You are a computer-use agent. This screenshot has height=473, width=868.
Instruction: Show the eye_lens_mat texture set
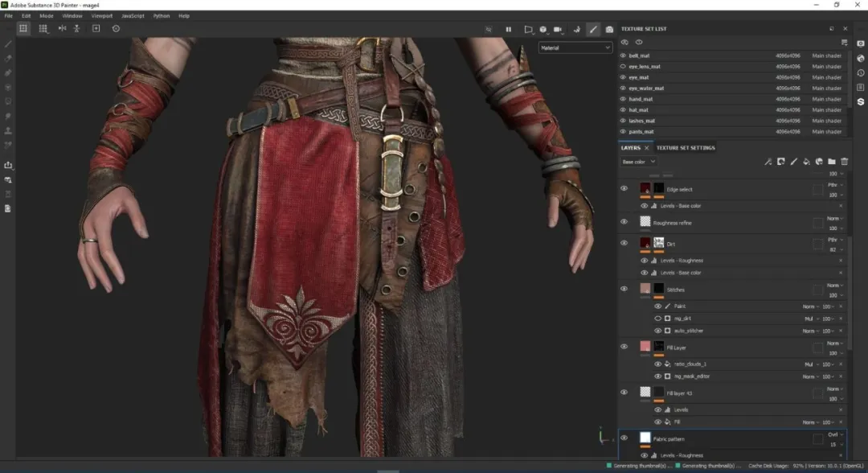point(623,67)
